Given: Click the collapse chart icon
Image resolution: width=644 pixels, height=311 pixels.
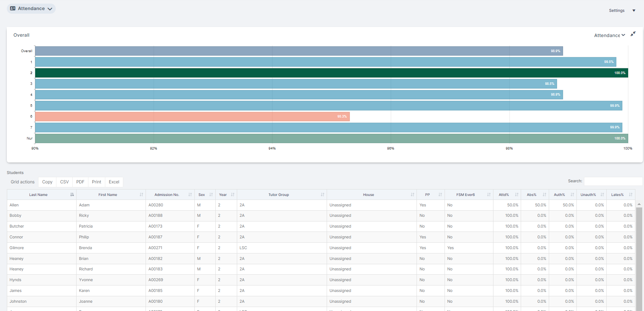Looking at the screenshot, I should click(633, 34).
